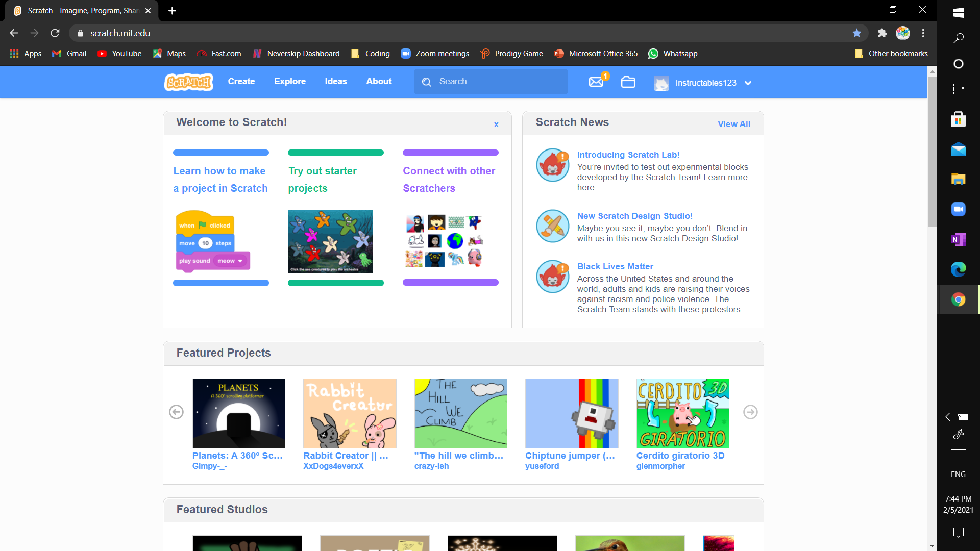This screenshot has width=980, height=551.
Task: Open the YouTube bookmark
Action: pyautogui.click(x=119, y=53)
